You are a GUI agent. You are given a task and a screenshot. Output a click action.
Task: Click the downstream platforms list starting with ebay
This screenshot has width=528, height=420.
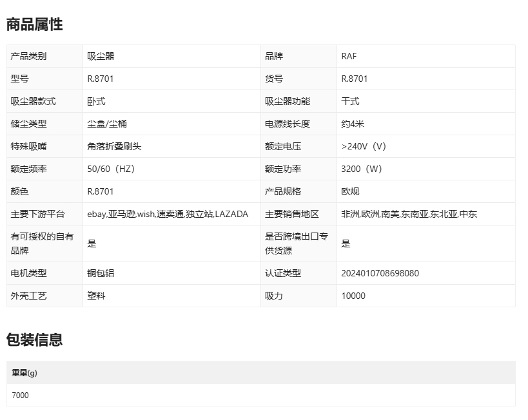pos(168,214)
